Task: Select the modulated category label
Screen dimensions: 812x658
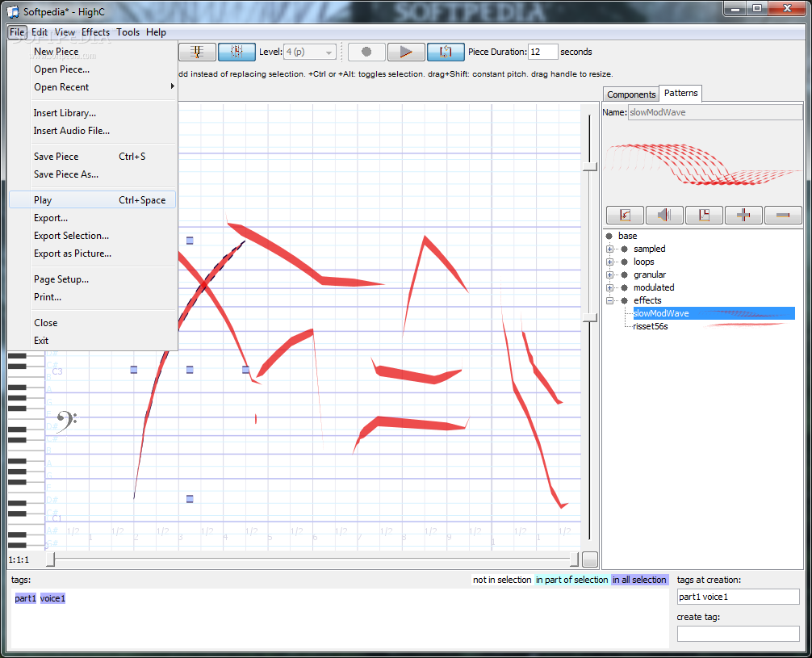Action: (x=654, y=287)
